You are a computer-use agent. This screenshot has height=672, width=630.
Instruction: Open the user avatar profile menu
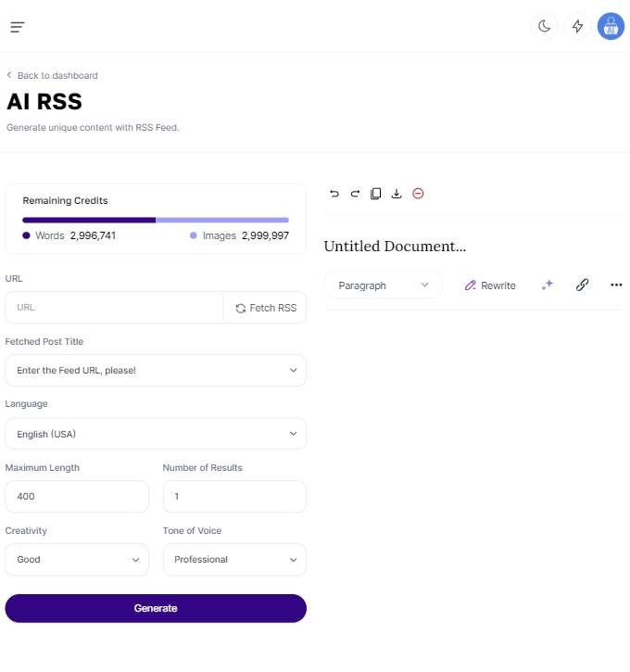(x=611, y=26)
